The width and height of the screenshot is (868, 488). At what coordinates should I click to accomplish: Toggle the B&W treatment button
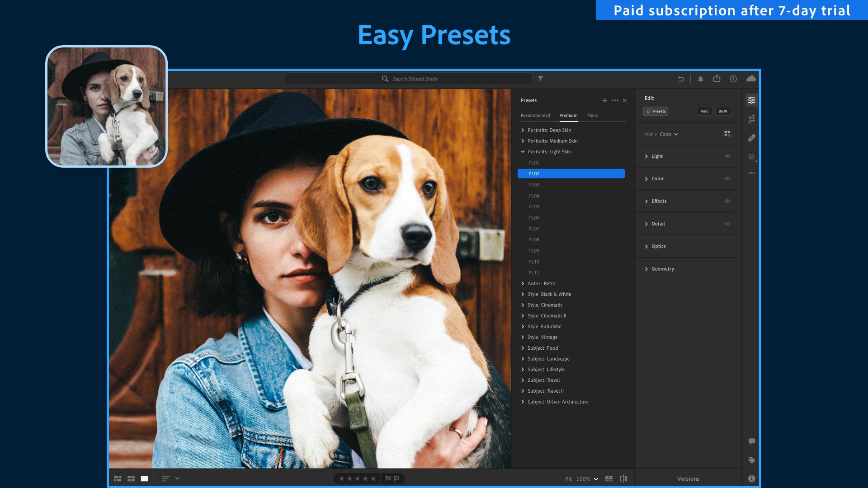tap(723, 111)
